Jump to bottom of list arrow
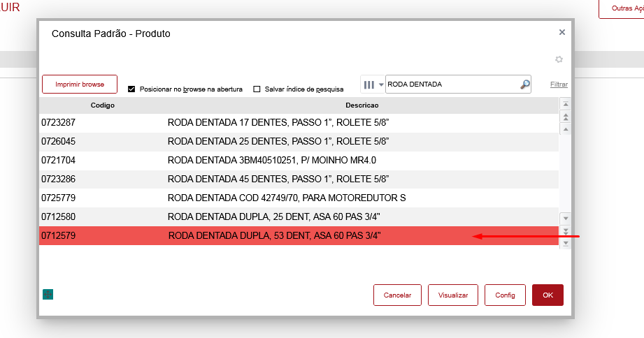644x338 pixels. pyautogui.click(x=566, y=242)
